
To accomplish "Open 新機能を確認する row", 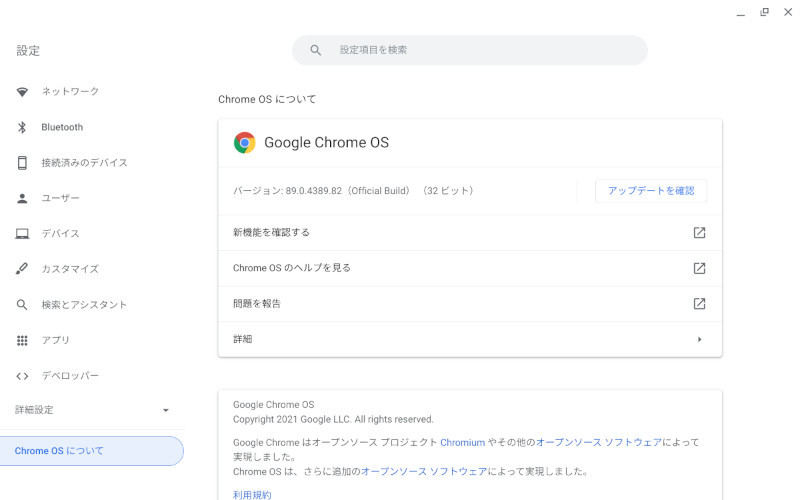I will point(470,233).
